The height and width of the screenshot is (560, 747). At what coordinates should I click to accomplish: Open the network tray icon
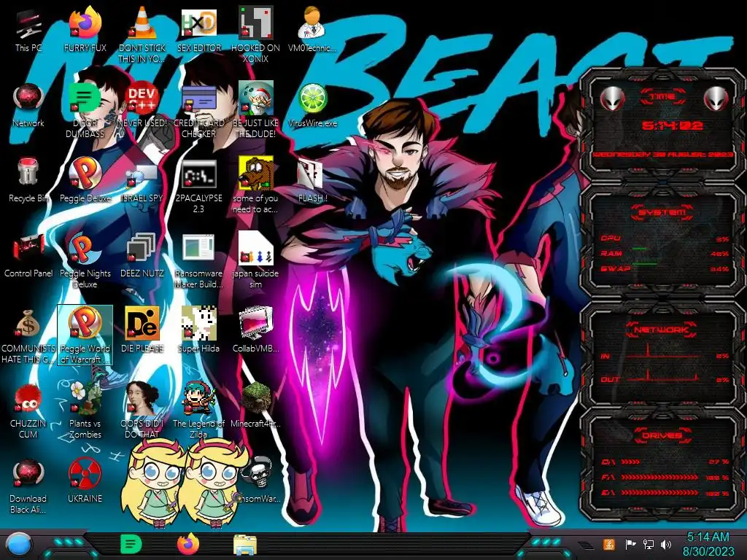[x=649, y=544]
